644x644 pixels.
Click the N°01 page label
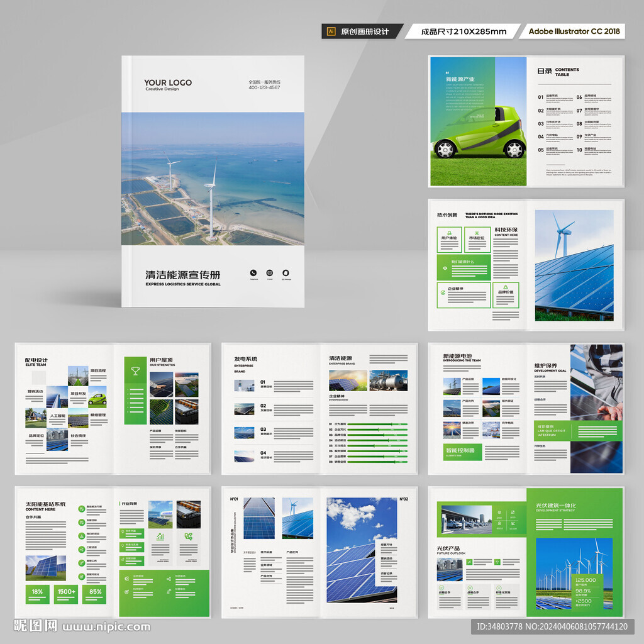tap(234, 499)
